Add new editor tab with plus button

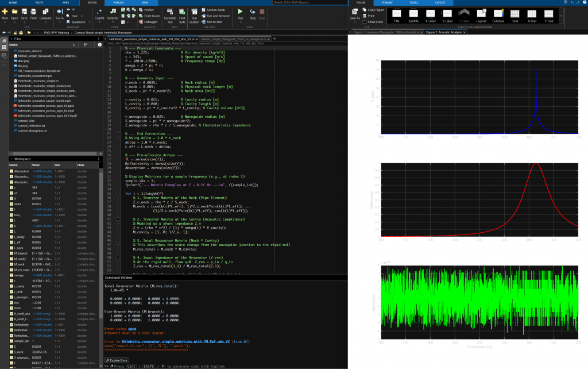tap(274, 39)
